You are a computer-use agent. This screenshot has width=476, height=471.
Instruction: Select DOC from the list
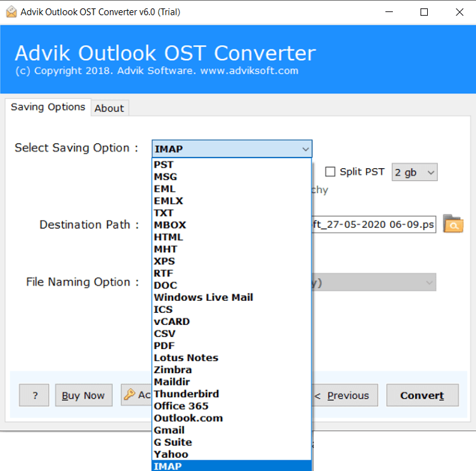(x=232, y=285)
